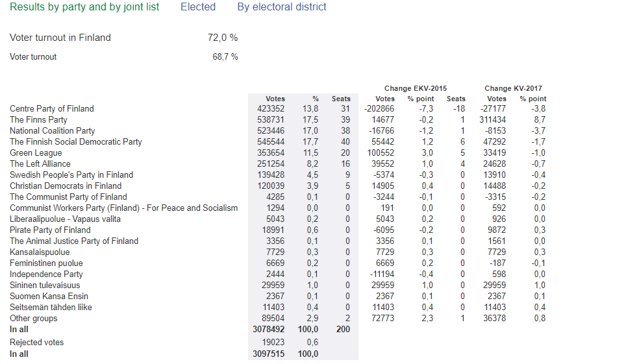Screen dimensions: 626x364
Task: Click Swedish People's Party in Finland
Action: click(71, 175)
